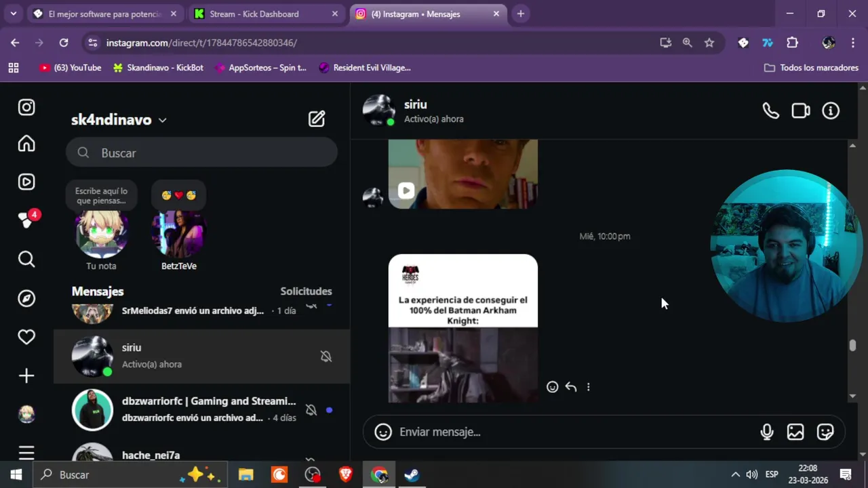Bookmark this page star icon

click(709, 43)
